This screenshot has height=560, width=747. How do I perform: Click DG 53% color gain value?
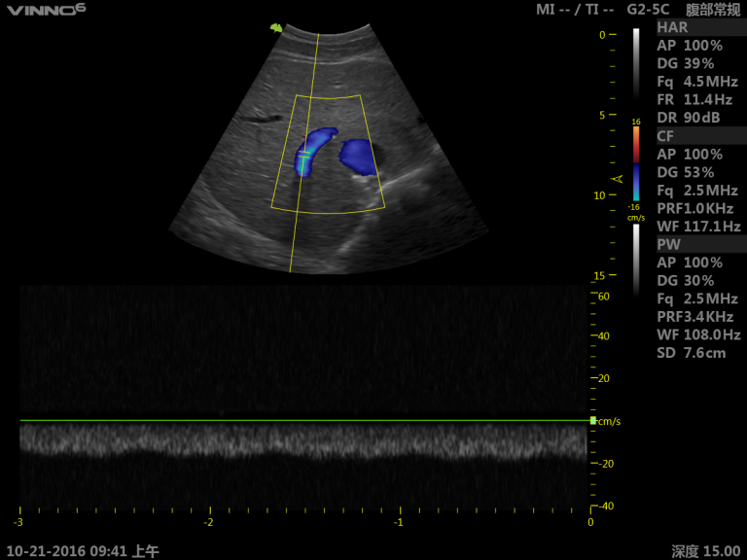coord(686,173)
